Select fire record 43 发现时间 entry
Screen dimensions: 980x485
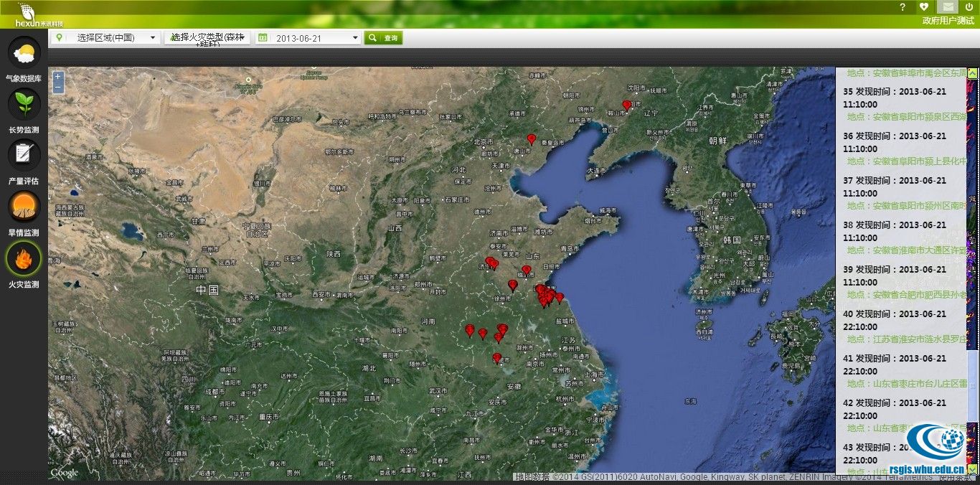tap(895, 453)
